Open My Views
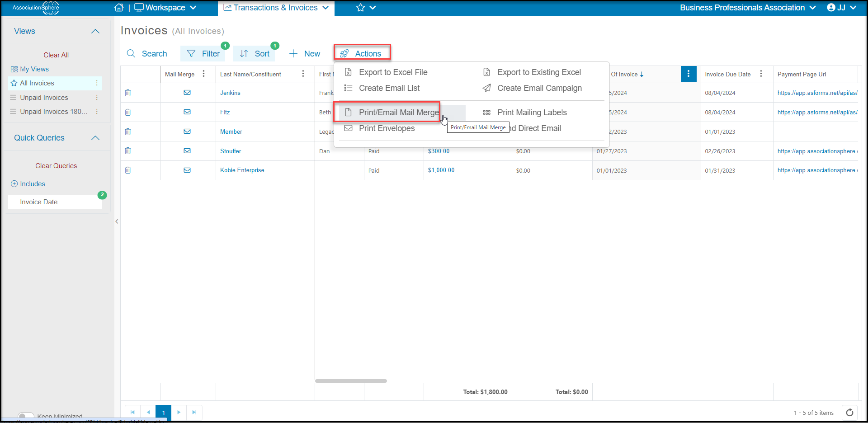 [30, 69]
